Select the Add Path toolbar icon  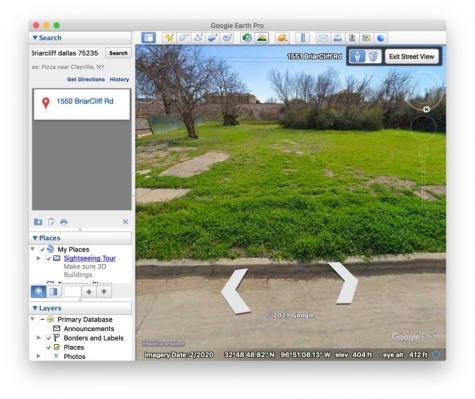tap(198, 38)
